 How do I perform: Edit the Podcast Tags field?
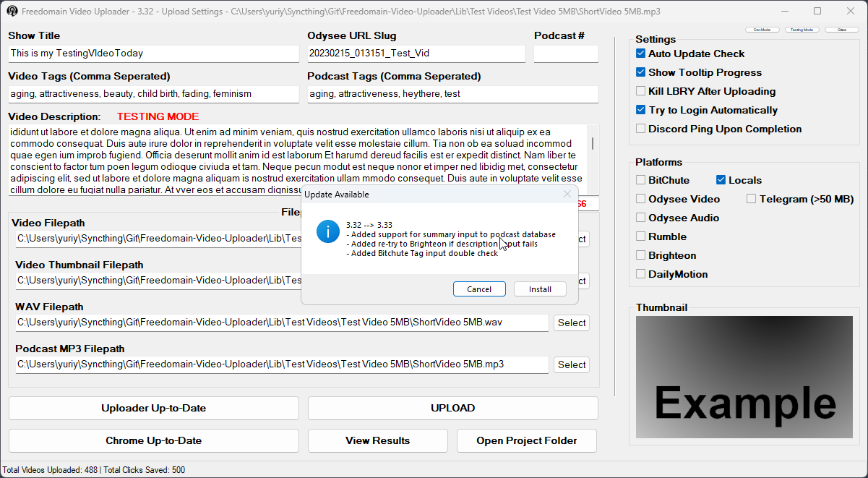pos(453,94)
